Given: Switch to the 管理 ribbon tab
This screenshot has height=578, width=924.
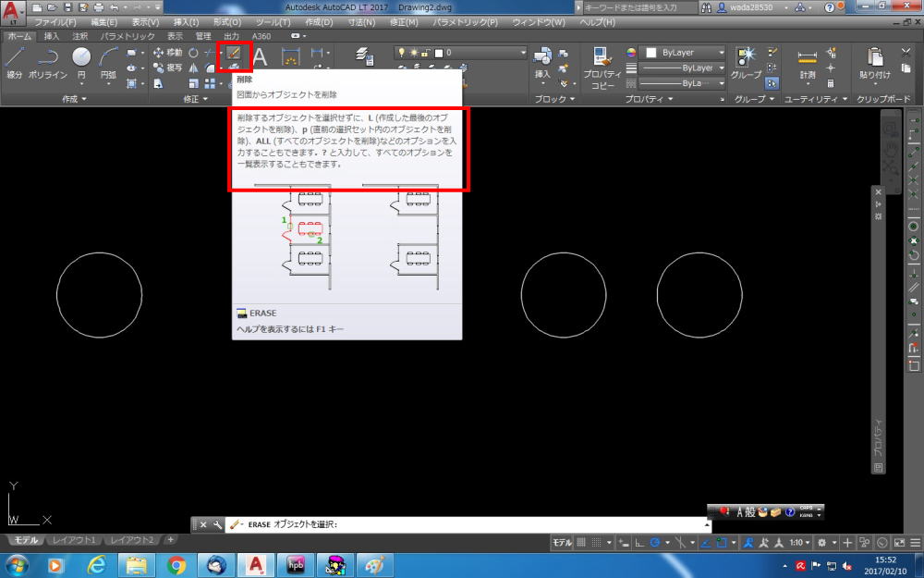Looking at the screenshot, I should pyautogui.click(x=203, y=36).
